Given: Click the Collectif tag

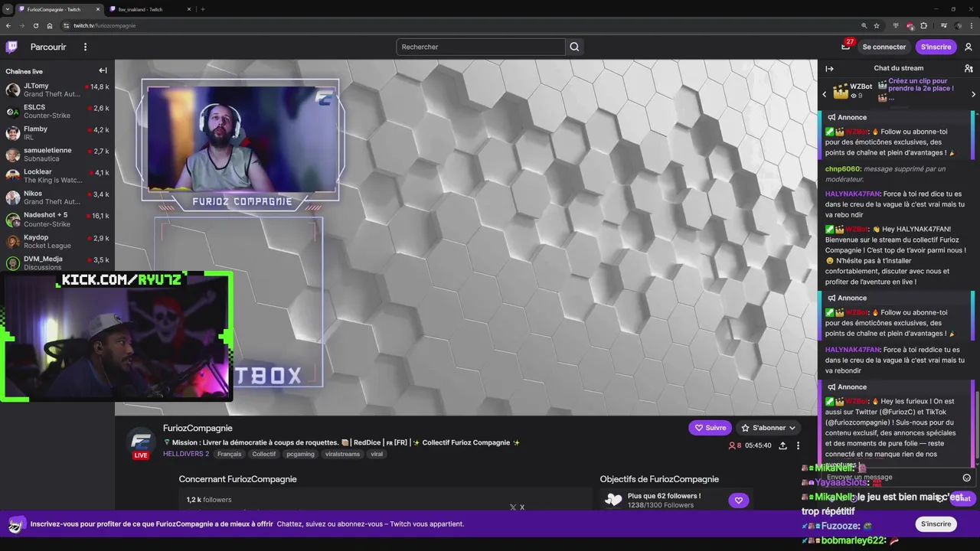Looking at the screenshot, I should (x=263, y=454).
